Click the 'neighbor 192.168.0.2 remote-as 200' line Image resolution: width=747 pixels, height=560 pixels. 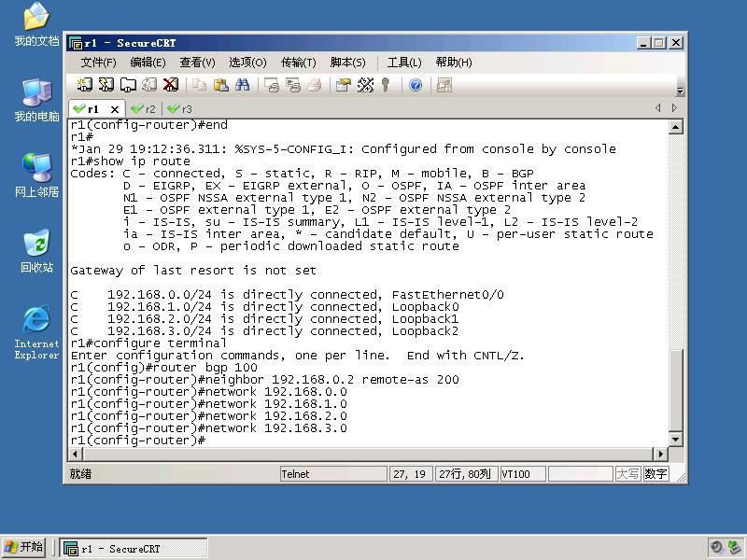pos(265,380)
